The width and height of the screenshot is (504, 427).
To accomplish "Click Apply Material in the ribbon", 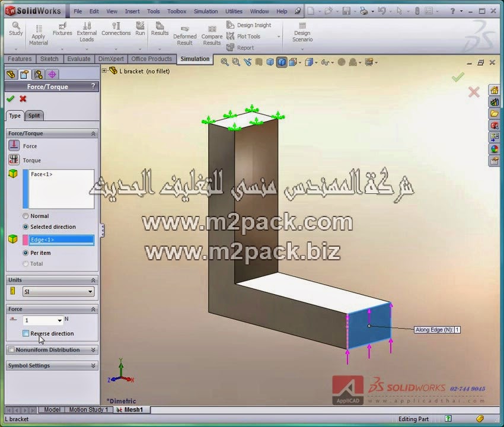I will click(x=39, y=35).
